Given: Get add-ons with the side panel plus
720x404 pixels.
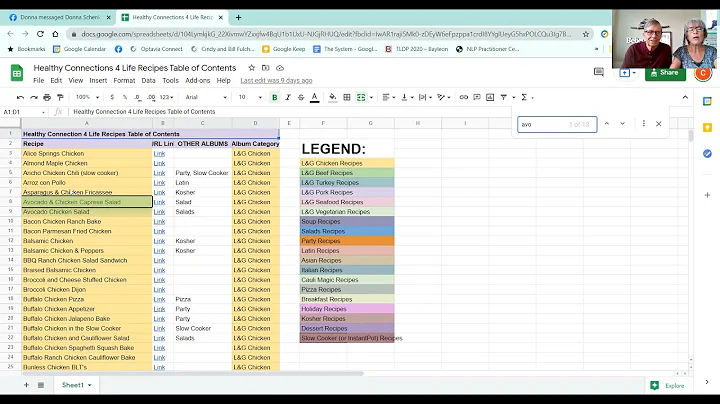Looking at the screenshot, I should pos(707,195).
